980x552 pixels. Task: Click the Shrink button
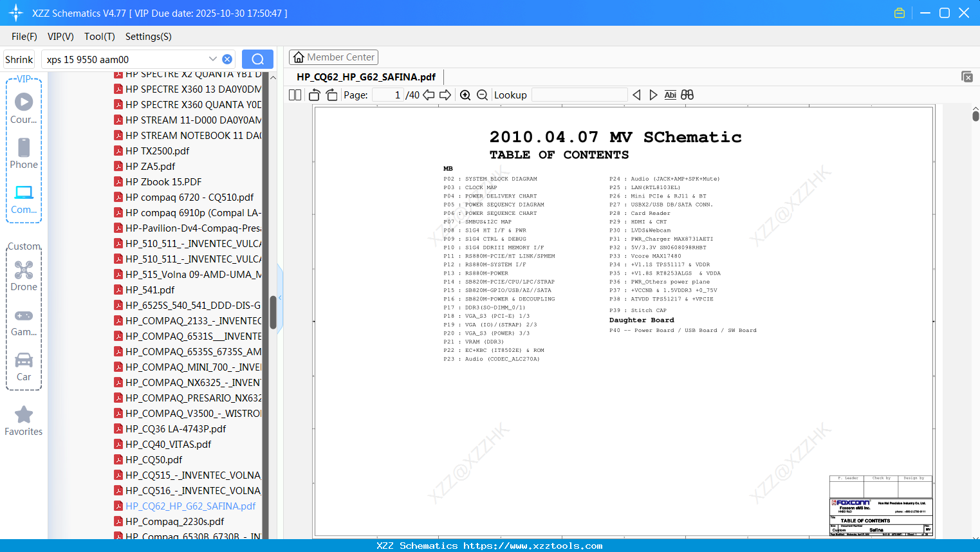point(19,59)
